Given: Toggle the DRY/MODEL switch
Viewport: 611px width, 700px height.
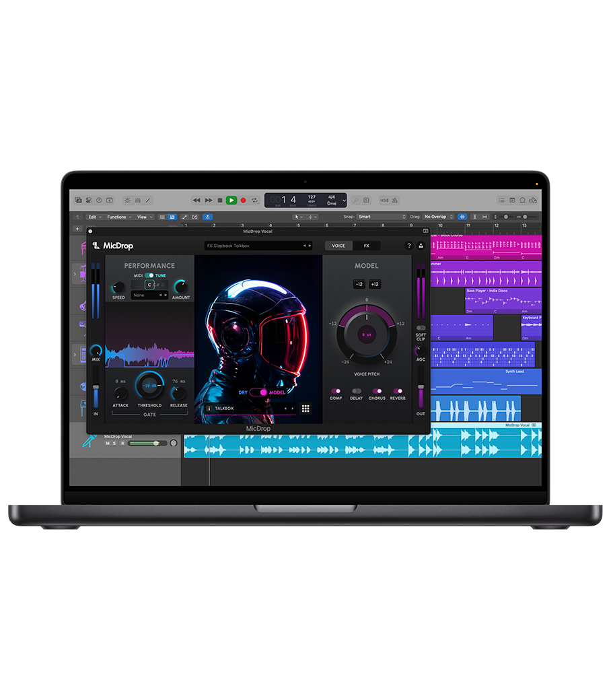Looking at the screenshot, I should pyautogui.click(x=258, y=392).
